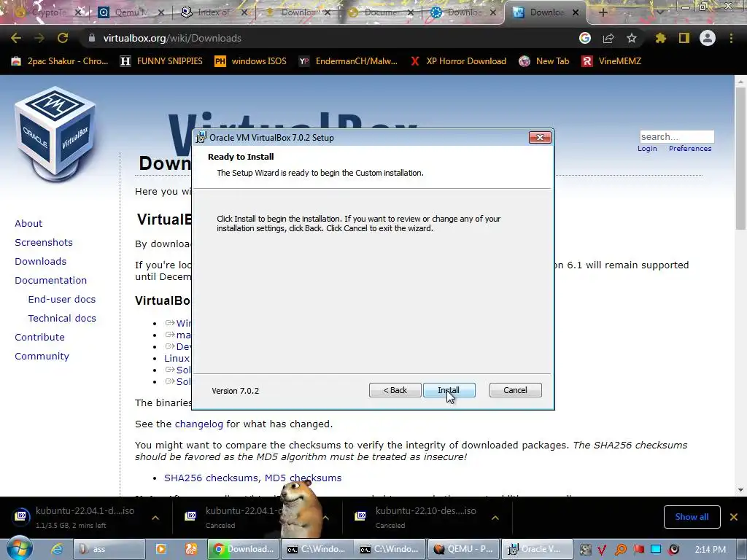Click the website search field
The height and width of the screenshot is (560, 747).
[x=676, y=136]
